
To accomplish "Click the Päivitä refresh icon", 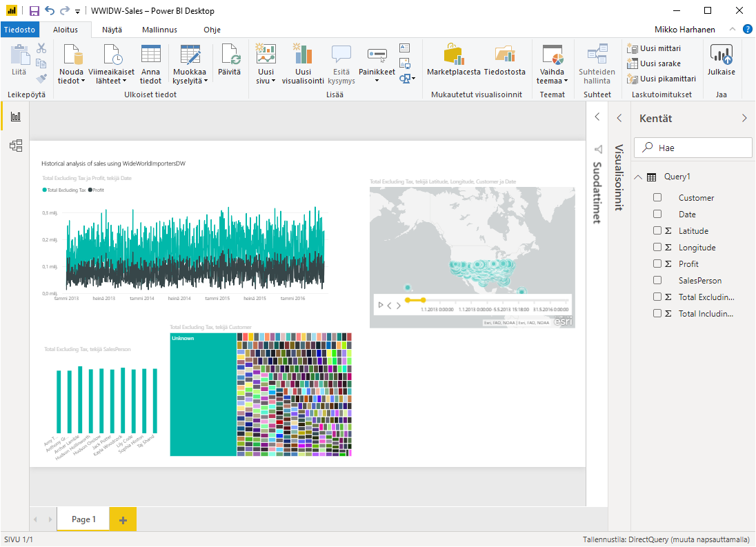I will [x=230, y=54].
